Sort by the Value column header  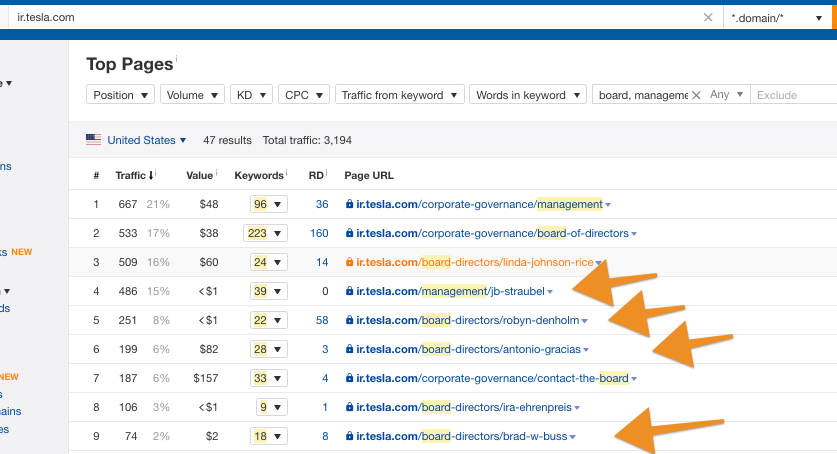coord(200,176)
